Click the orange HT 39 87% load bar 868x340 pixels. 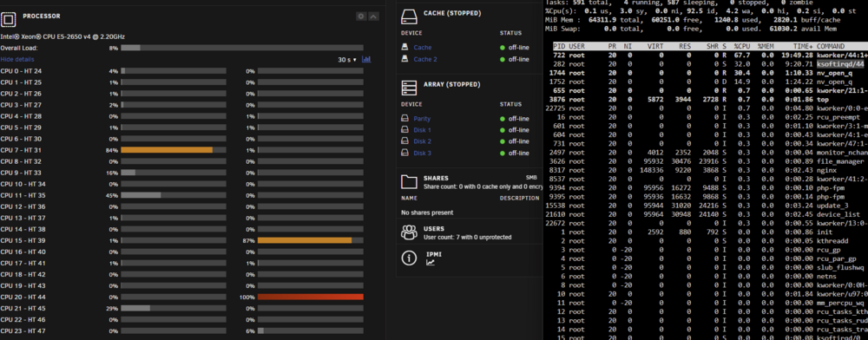(x=305, y=240)
